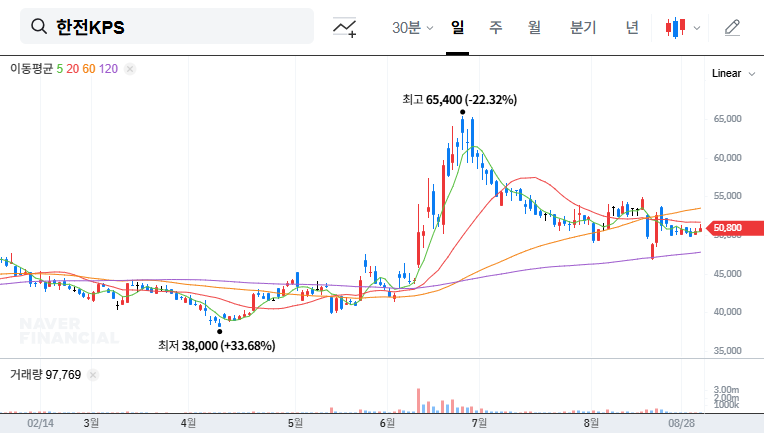This screenshot has height=433, width=764.
Task: Click the 08/28 date axis label
Action: coord(681,423)
